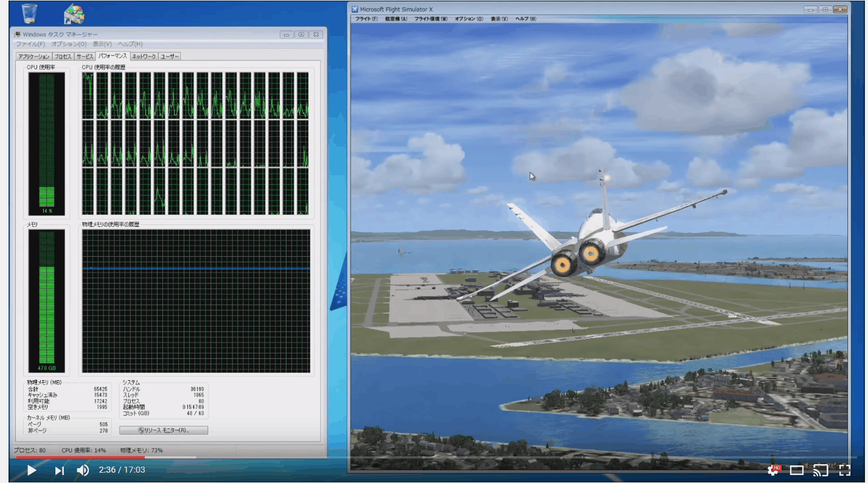
Task: Expand the 表示(V) menu in Task Manager
Action: tap(102, 44)
